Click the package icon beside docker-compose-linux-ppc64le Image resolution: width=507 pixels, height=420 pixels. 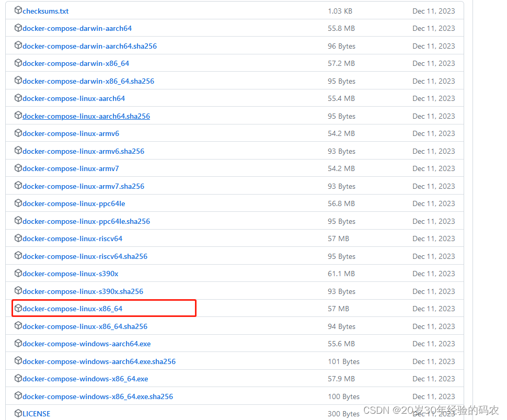point(18,203)
